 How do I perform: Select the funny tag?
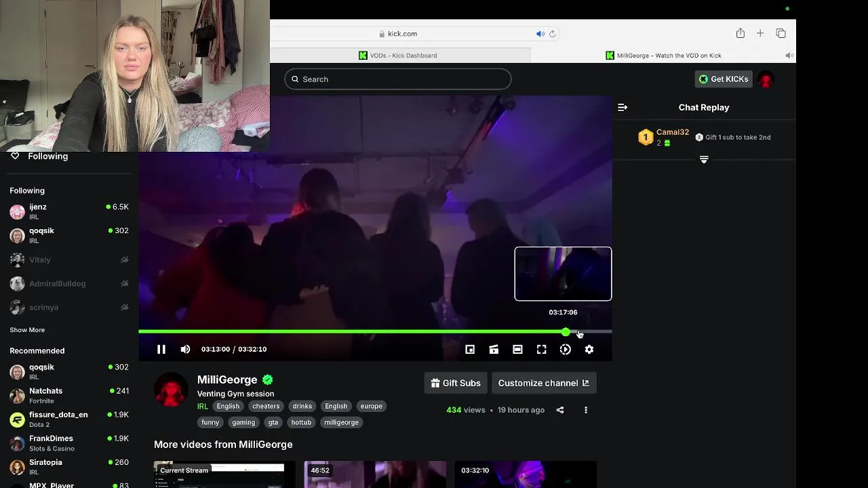coord(210,422)
